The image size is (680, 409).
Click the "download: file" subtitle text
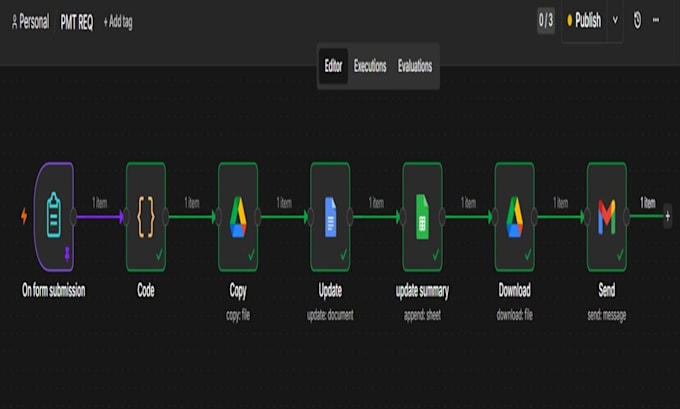point(514,315)
